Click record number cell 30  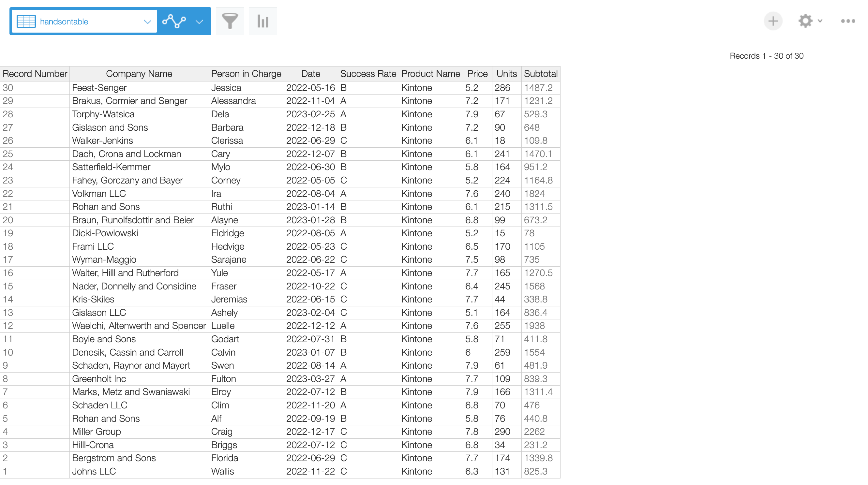[35, 88]
